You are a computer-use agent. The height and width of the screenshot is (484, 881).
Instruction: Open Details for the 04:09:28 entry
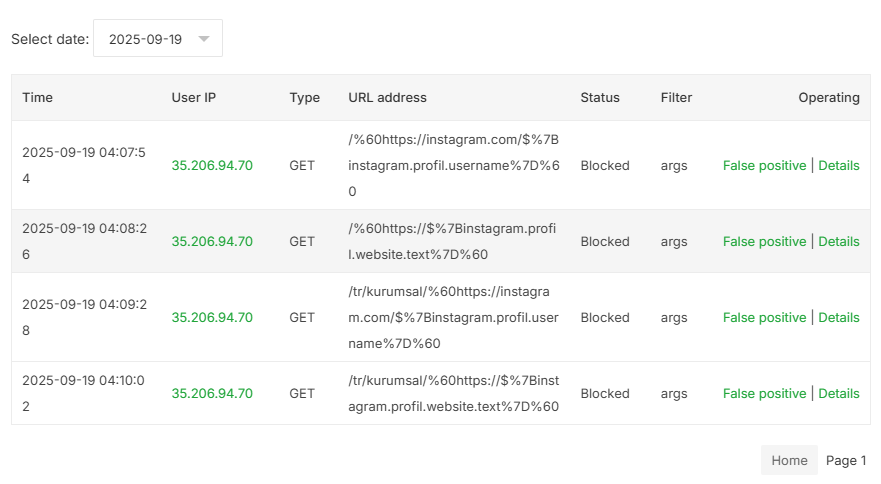click(x=838, y=317)
